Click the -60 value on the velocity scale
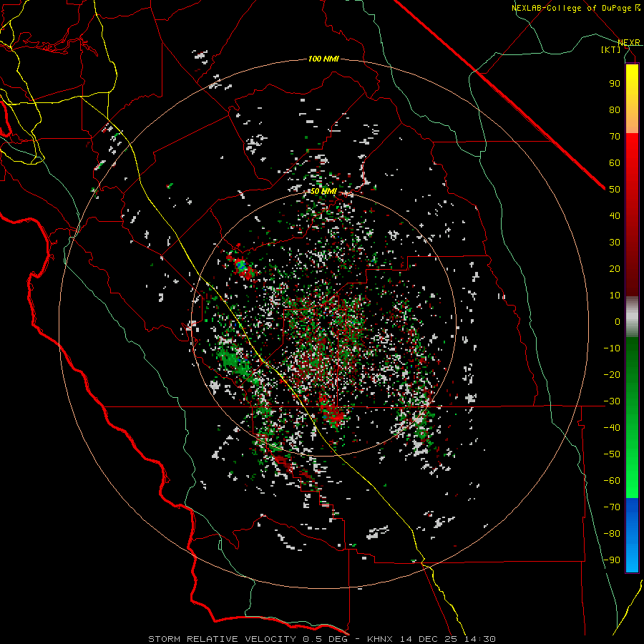The image size is (644, 644). pyautogui.click(x=612, y=481)
